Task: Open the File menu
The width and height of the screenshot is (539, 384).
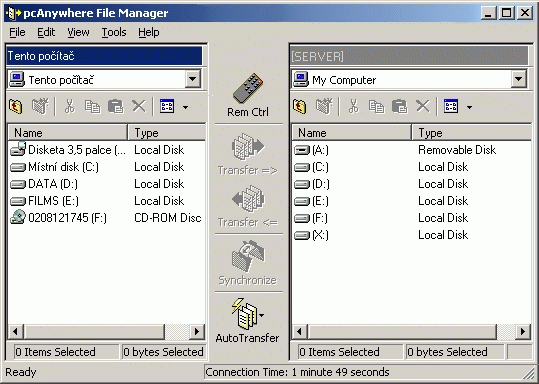Action: [x=17, y=32]
